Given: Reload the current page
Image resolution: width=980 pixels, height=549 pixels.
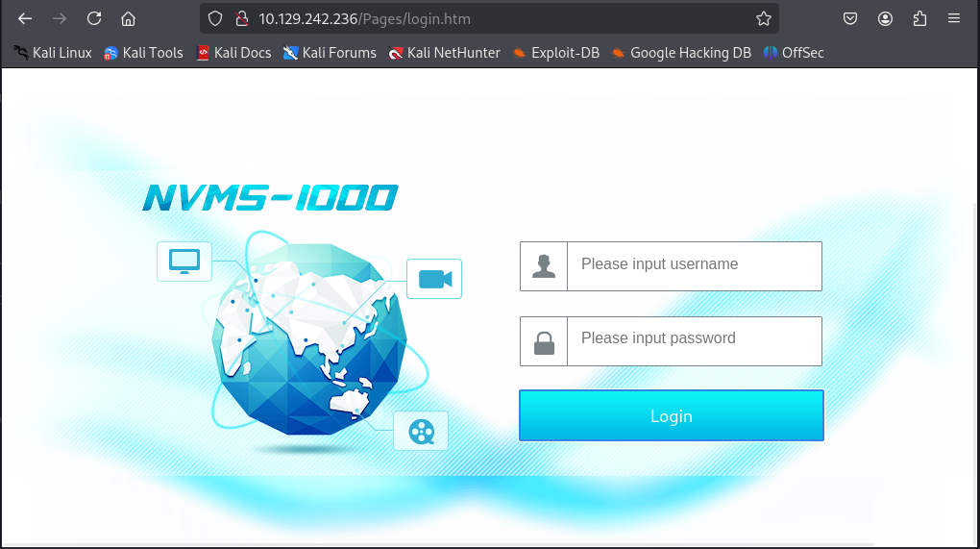Looking at the screenshot, I should (x=94, y=19).
